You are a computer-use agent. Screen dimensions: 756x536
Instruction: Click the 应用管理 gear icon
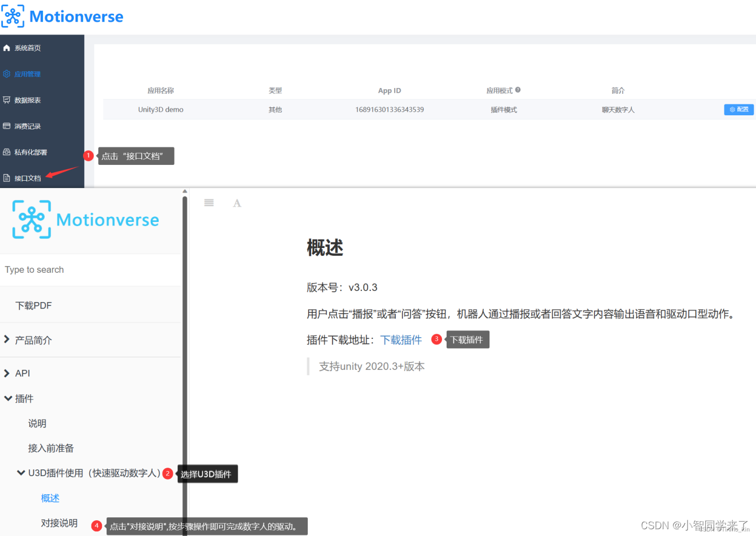click(7, 74)
